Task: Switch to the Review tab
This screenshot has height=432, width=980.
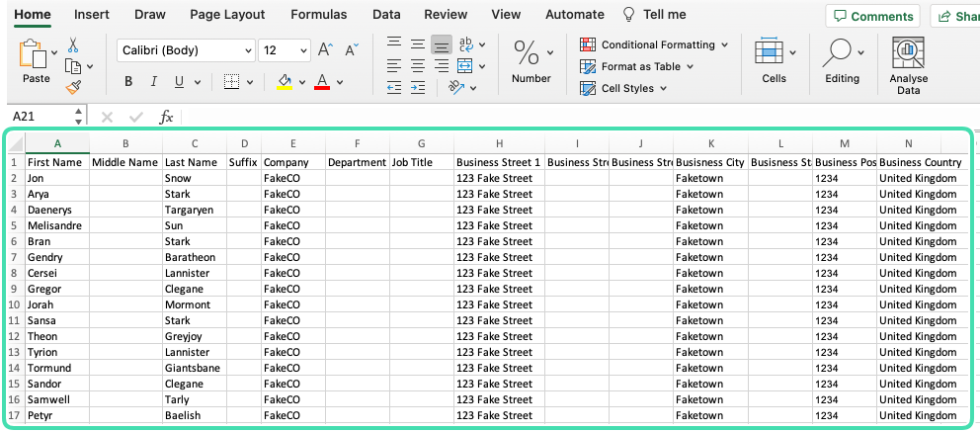Action: 446,15
